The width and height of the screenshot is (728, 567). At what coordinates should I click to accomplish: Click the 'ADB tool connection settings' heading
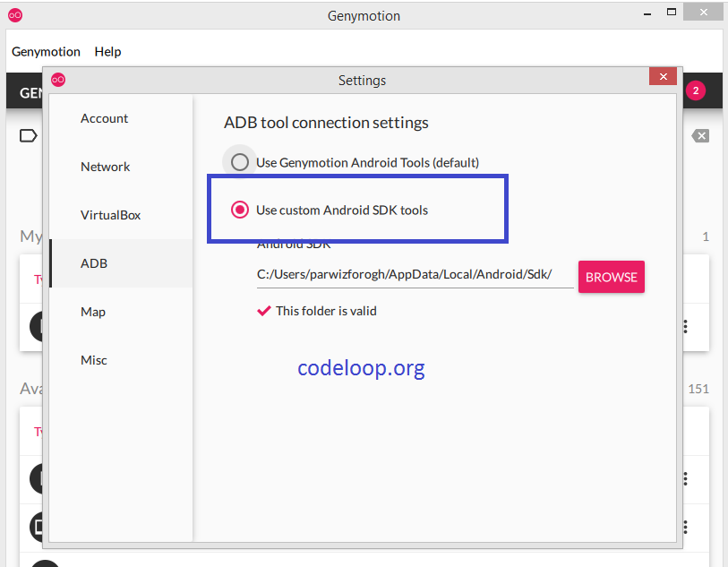point(326,123)
